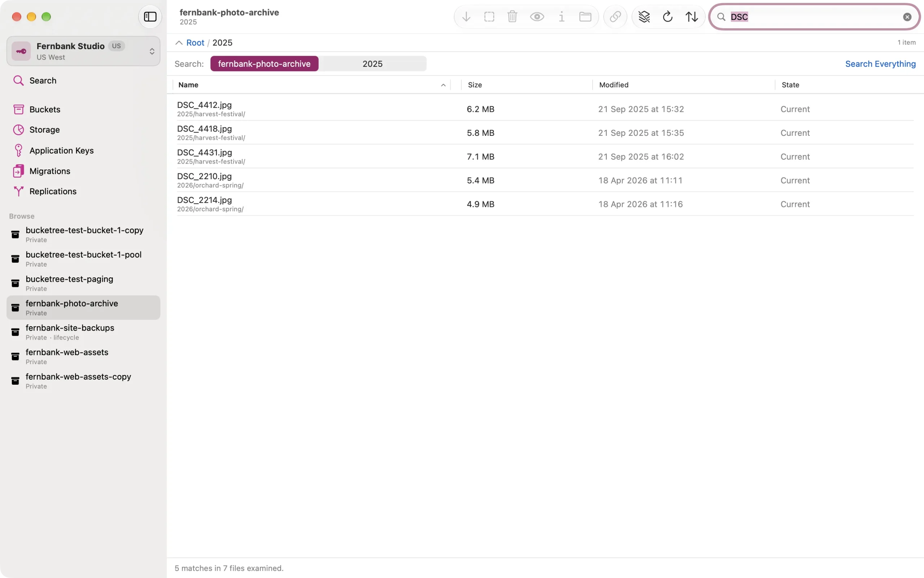Image resolution: width=924 pixels, height=578 pixels.
Task: Select the DSC_2214.jpg file row
Action: click(x=545, y=204)
